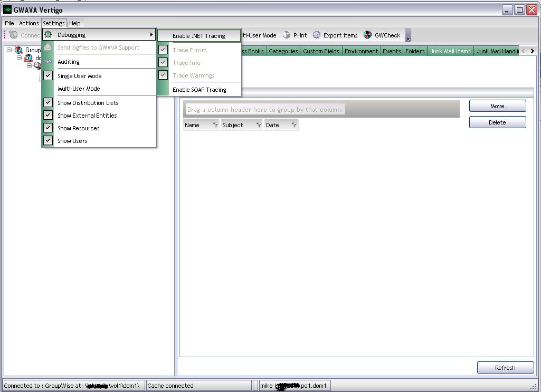Switch to the Events tab
Viewport: 541px width, 392px height.
pyautogui.click(x=392, y=51)
